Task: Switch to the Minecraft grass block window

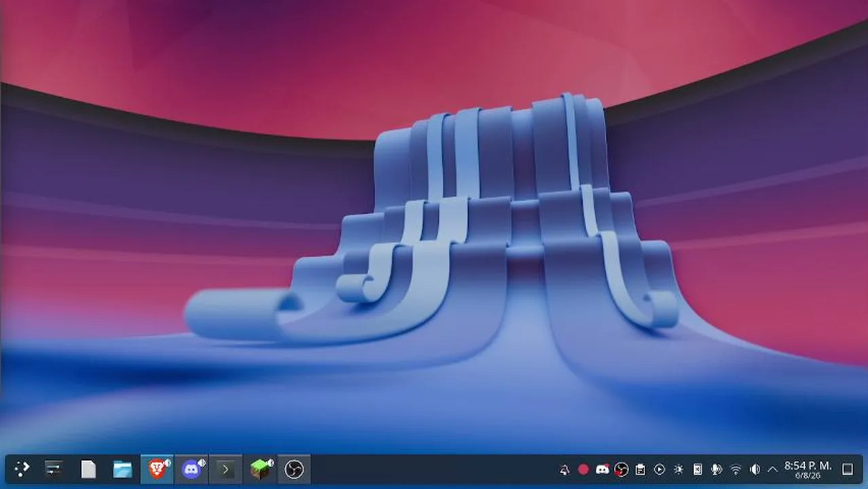Action: [x=260, y=469]
